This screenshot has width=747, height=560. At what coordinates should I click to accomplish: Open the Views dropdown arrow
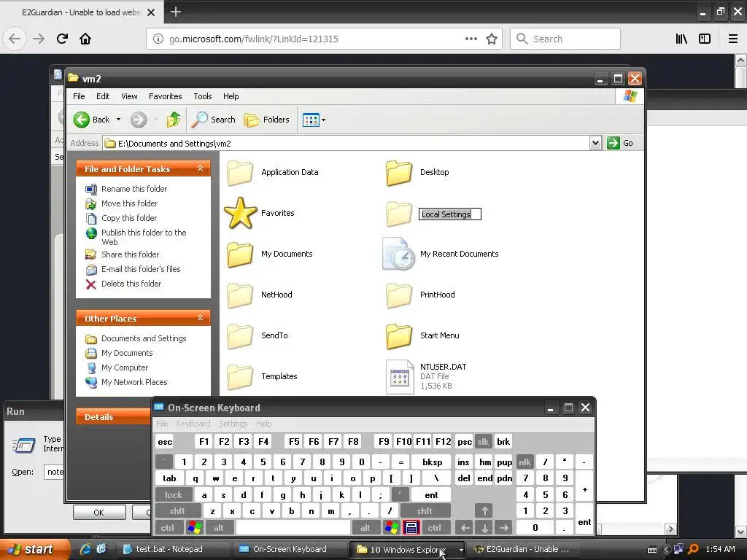click(x=323, y=120)
